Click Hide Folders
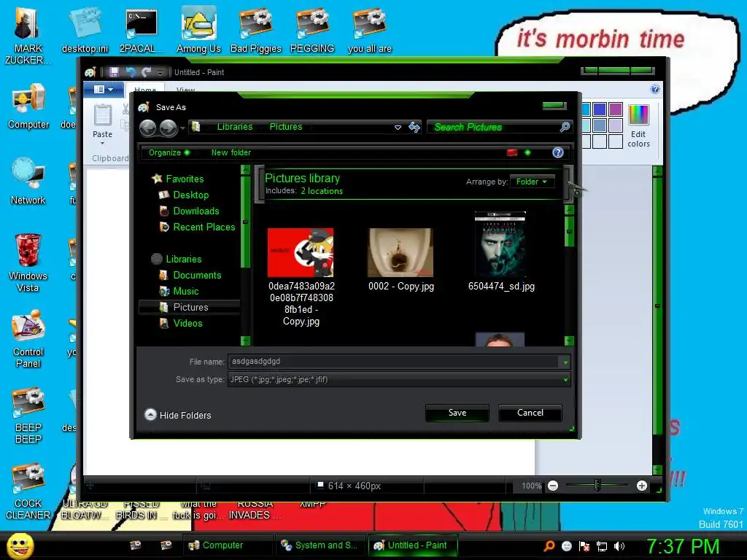 pyautogui.click(x=177, y=415)
